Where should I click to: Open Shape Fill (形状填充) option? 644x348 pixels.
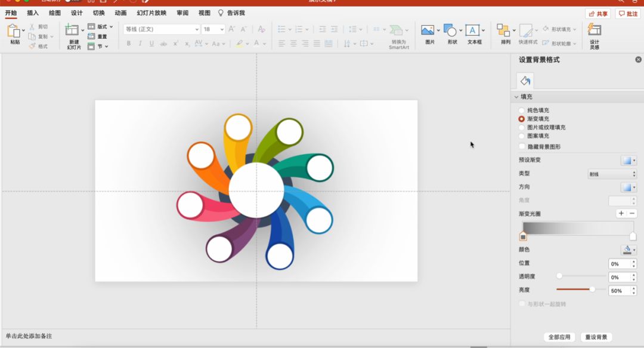point(559,29)
